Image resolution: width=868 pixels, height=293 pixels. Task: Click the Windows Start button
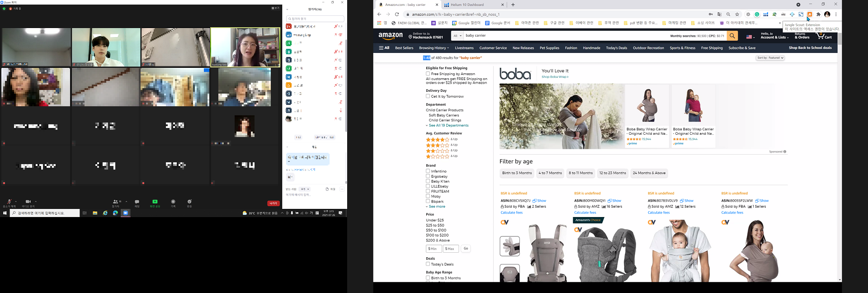pos(5,213)
